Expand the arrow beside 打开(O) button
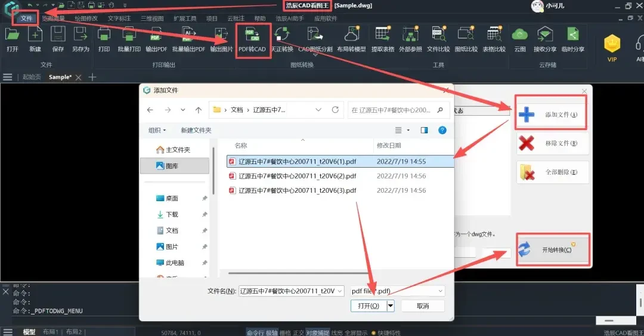The height and width of the screenshot is (336, 644). [x=391, y=306]
